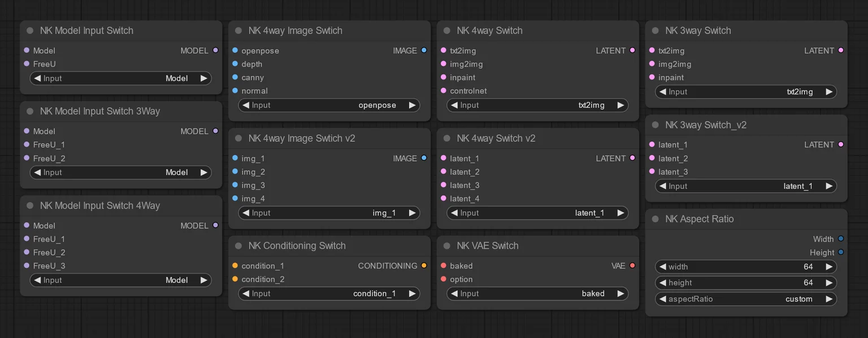This screenshot has width=868, height=338.
Task: Click the VAE output socket
Action: click(632, 266)
